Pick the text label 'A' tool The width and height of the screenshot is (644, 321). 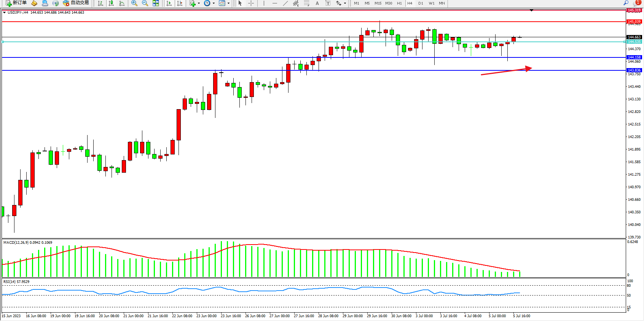pos(317,3)
